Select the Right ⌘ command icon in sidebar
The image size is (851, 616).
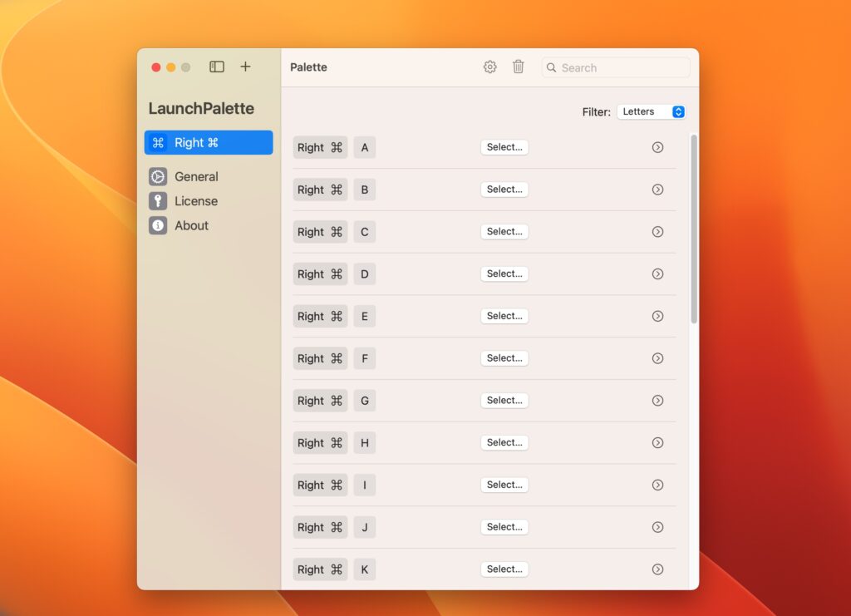tap(158, 142)
